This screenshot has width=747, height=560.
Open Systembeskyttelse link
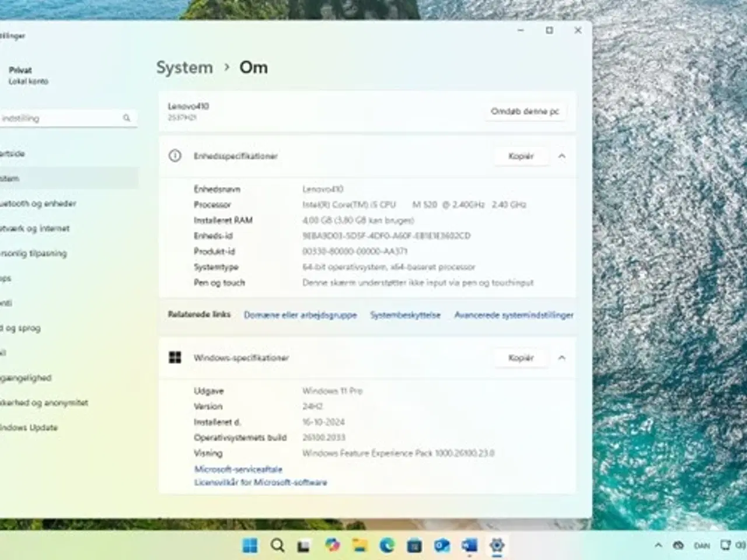[x=405, y=315]
